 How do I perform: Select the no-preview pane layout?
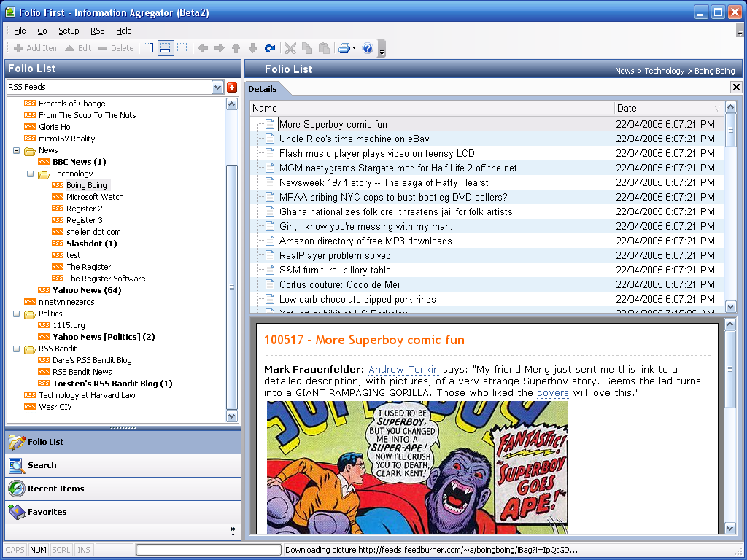point(182,48)
